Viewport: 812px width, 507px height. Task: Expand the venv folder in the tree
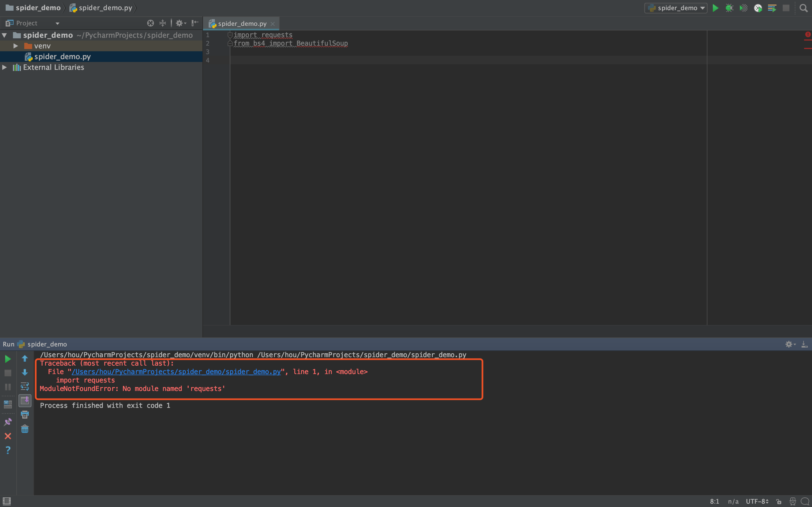tap(16, 46)
